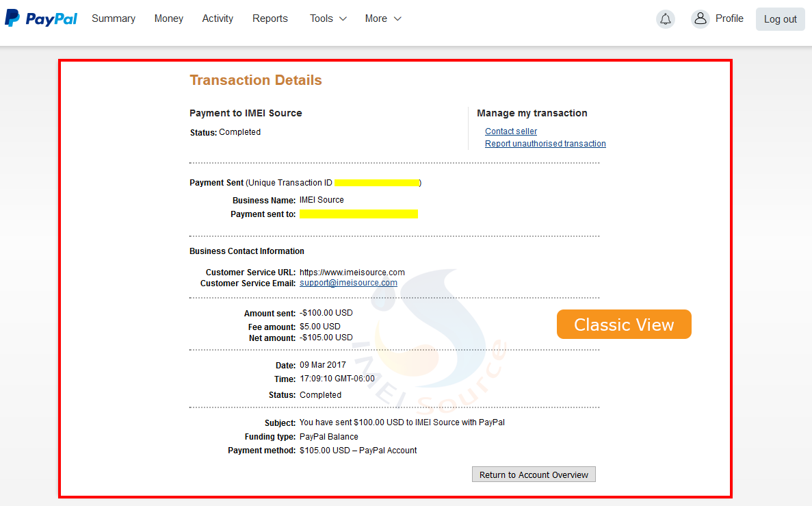The image size is (812, 506).
Task: Select subject text "You have sent $100.00 USD"
Action: tap(352, 422)
